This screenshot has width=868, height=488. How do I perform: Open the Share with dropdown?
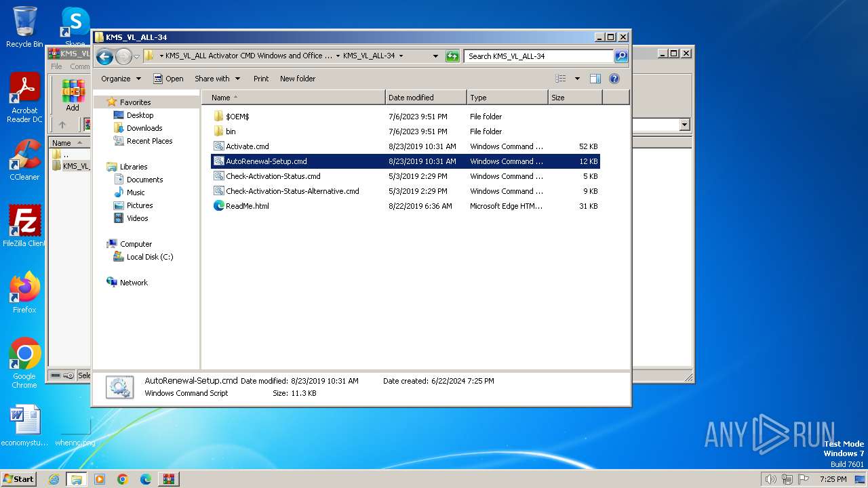(x=217, y=79)
